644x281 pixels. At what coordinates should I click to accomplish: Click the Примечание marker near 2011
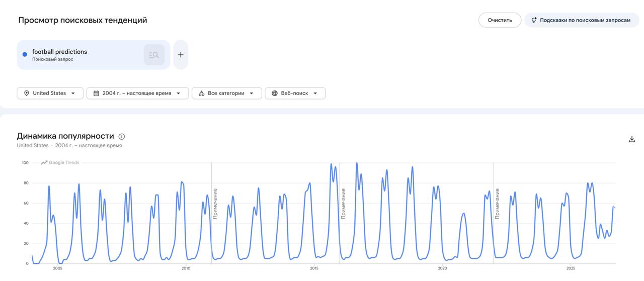coord(215,204)
